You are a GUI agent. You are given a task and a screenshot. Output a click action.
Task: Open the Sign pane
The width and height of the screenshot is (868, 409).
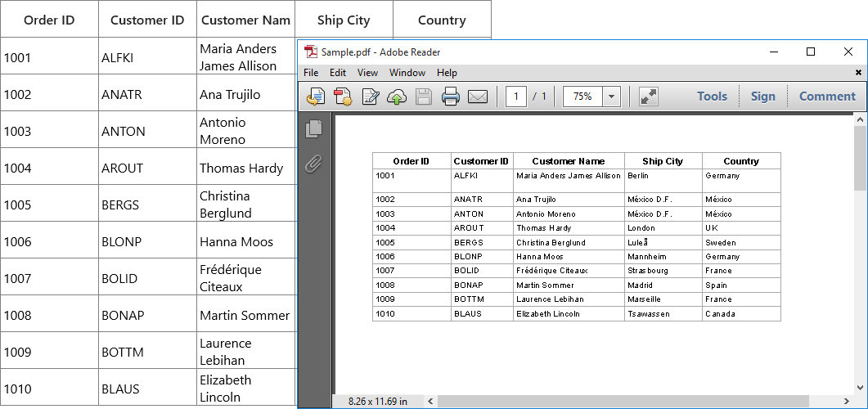tap(762, 97)
